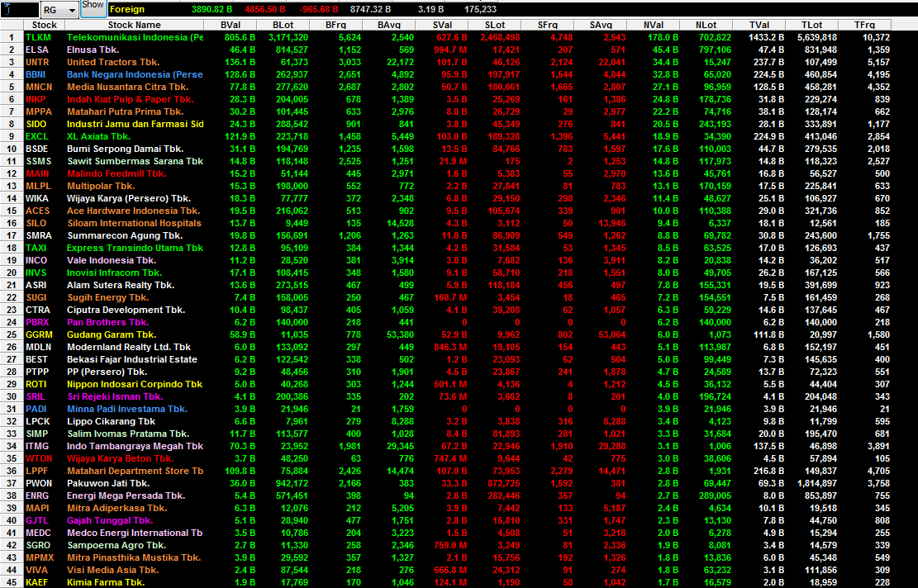Select the TLKM stock code

click(x=38, y=37)
